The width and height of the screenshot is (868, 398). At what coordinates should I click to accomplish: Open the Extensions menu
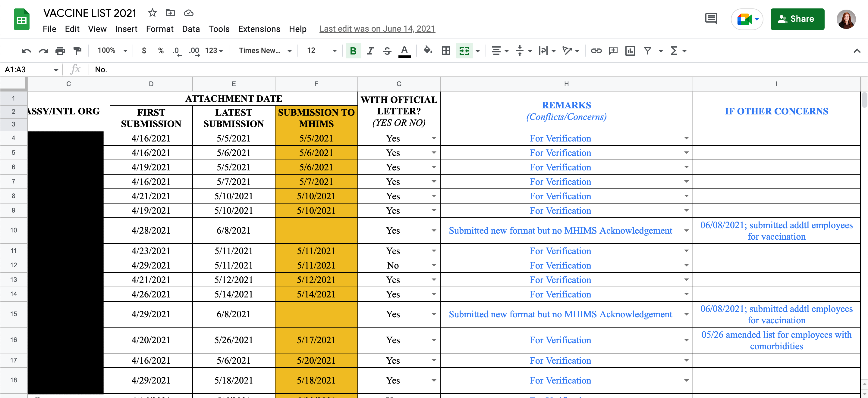(x=259, y=29)
